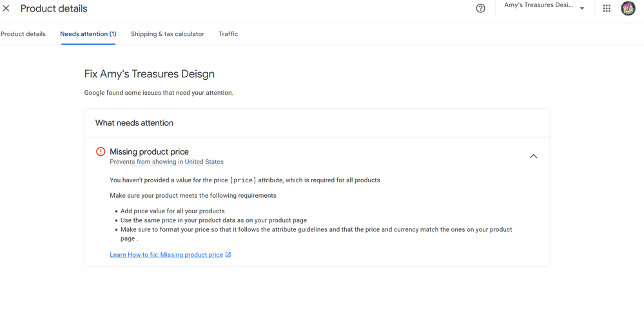Screen dimensions: 644x315
Task: Click the [price] attribute code text
Action: [243, 180]
